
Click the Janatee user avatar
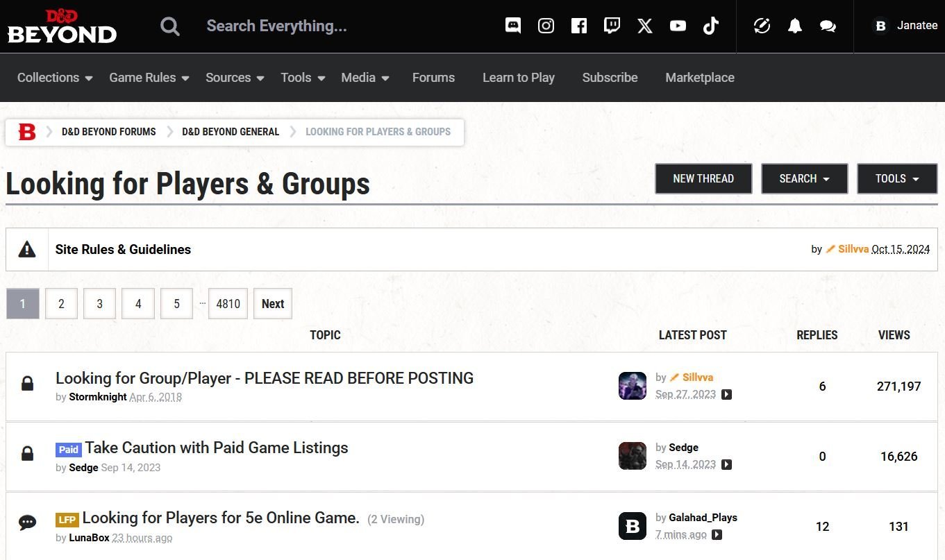pos(880,26)
